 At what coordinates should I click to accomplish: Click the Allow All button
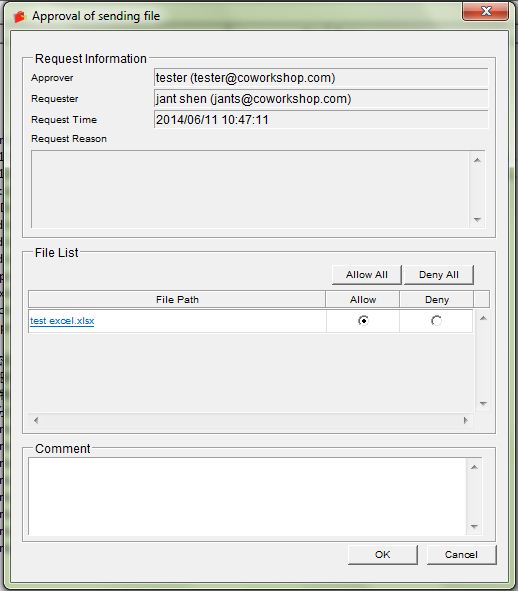(x=367, y=275)
